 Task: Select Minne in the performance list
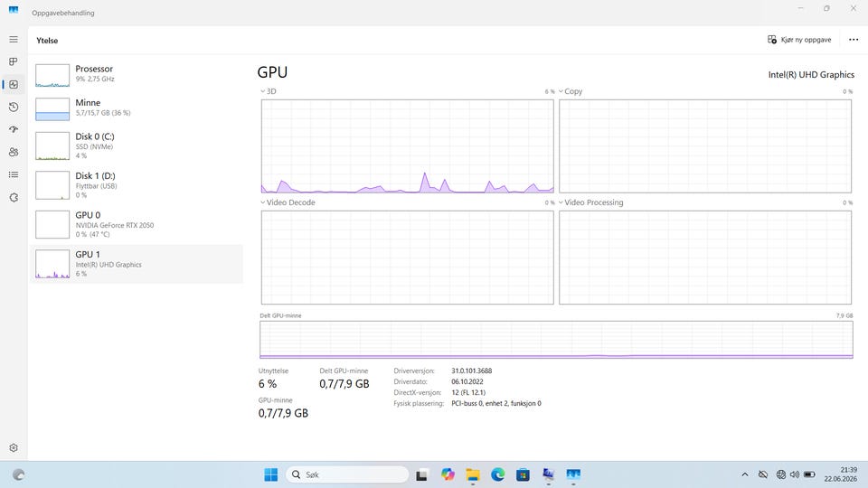137,108
